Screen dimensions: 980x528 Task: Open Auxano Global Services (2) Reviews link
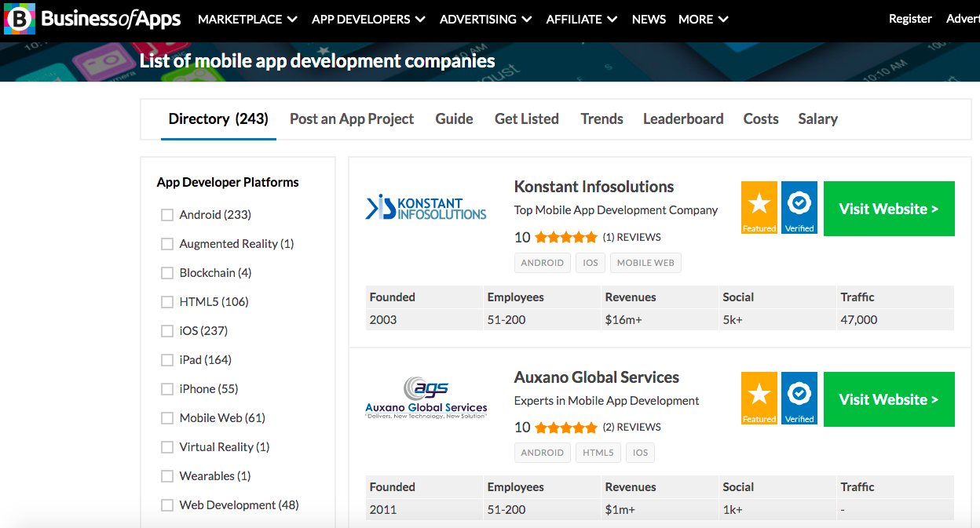click(x=631, y=428)
